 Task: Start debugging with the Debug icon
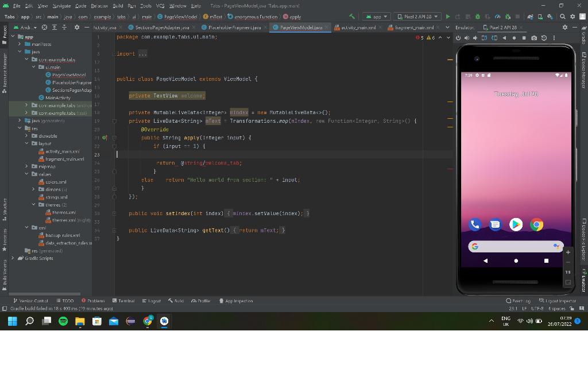pos(477,16)
